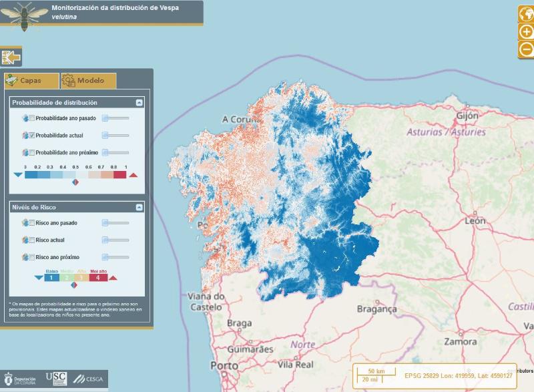Image resolution: width=534 pixels, height=392 pixels.
Task: Hide the side panel with arrow icon
Action: pyautogui.click(x=11, y=57)
